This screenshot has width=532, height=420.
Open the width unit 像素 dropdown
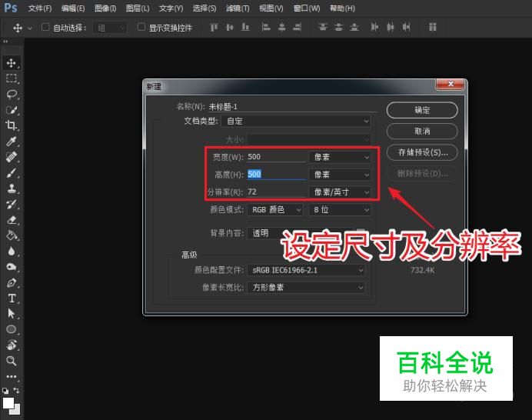coord(340,157)
